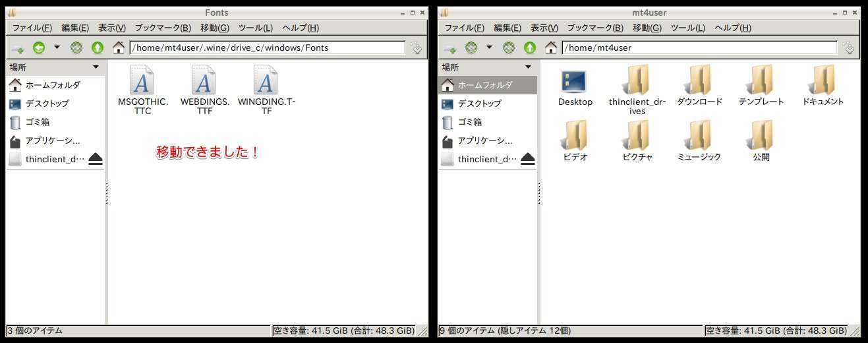Go back in Fonts window
The image size is (868, 343).
(x=39, y=47)
